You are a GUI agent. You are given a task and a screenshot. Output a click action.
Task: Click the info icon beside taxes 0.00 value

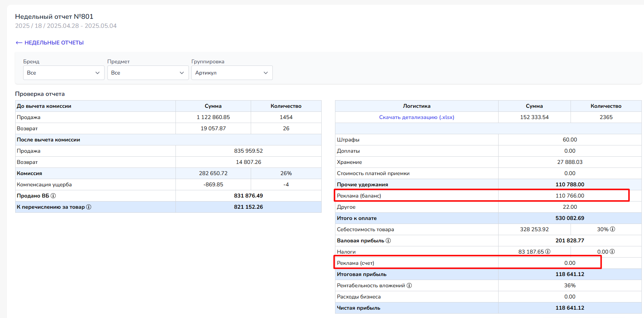click(x=612, y=251)
